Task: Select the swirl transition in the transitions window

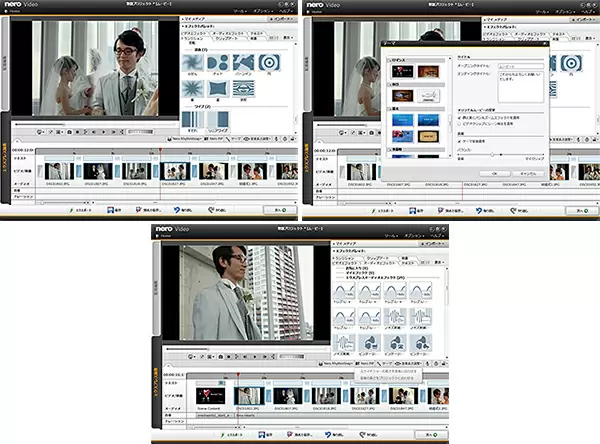Action: 192,62
